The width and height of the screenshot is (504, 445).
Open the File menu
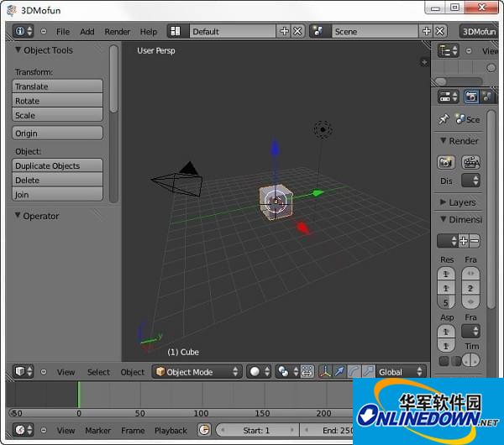click(63, 31)
